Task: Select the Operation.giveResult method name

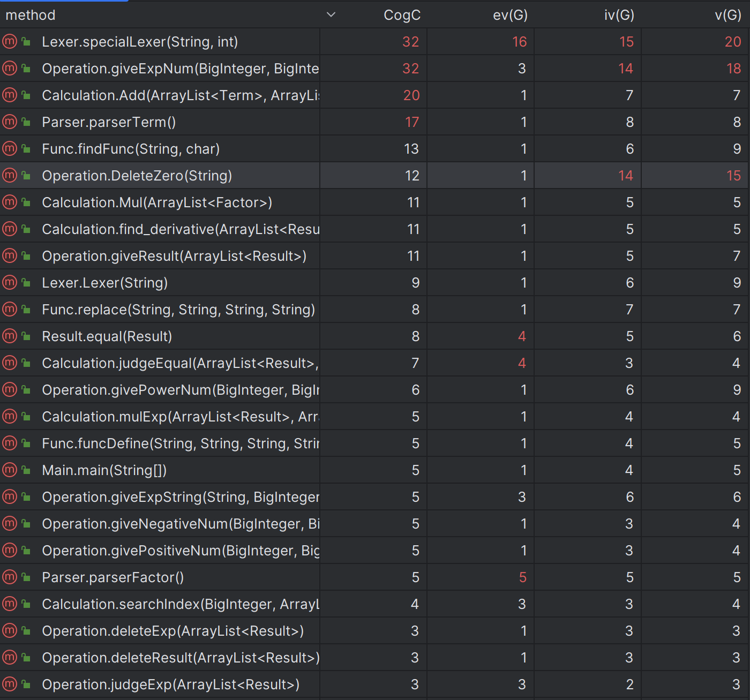Action: point(174,256)
